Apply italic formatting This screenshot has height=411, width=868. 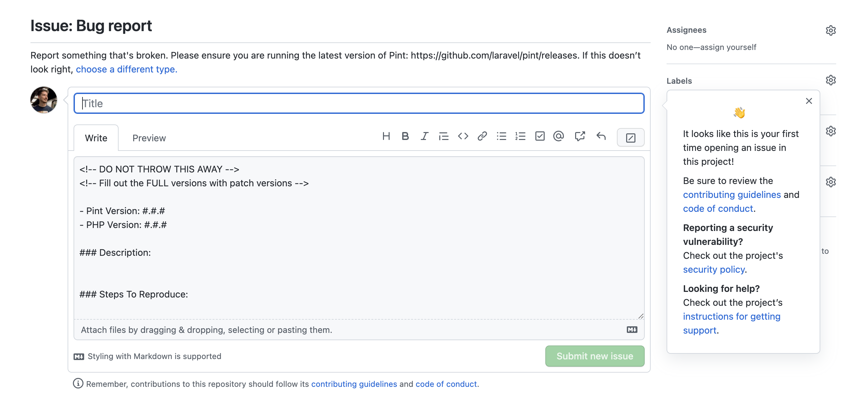tap(424, 136)
